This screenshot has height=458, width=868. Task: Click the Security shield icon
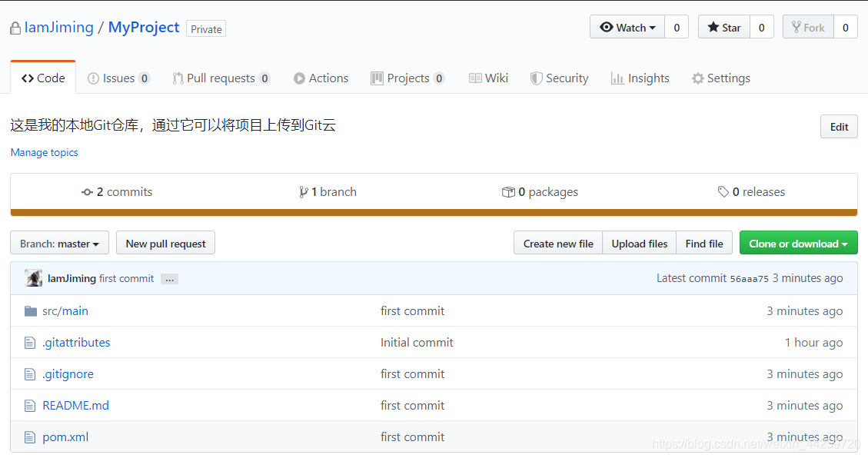coord(536,78)
